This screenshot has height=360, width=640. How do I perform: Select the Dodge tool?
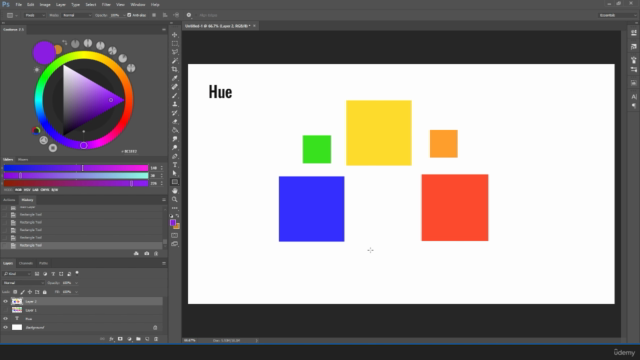click(x=175, y=148)
